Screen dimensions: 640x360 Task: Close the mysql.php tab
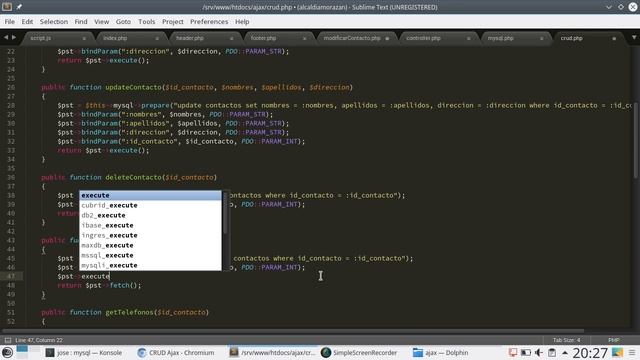click(542, 38)
